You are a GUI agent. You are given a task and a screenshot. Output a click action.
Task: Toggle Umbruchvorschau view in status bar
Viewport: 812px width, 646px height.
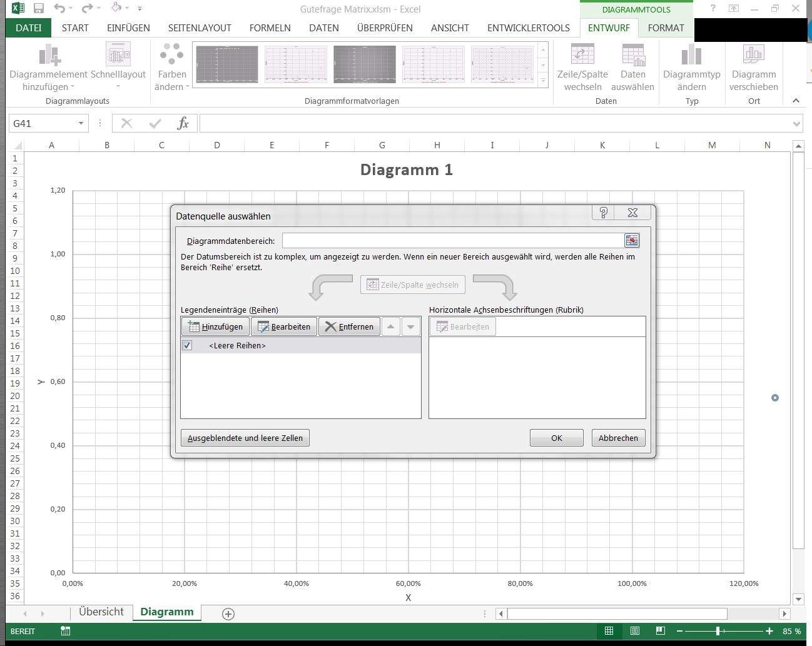point(660,630)
